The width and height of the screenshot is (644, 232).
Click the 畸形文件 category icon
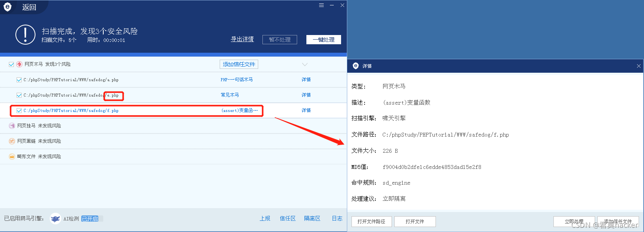tap(12, 157)
